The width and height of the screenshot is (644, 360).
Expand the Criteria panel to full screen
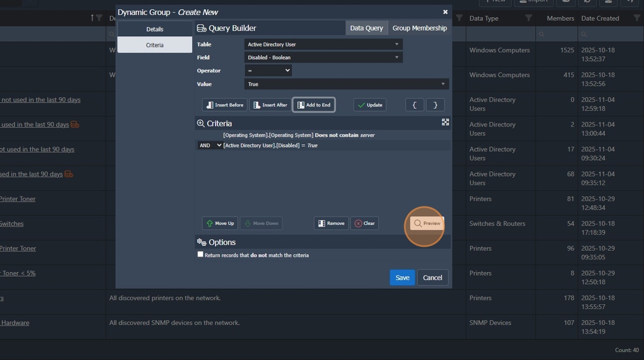coord(445,122)
